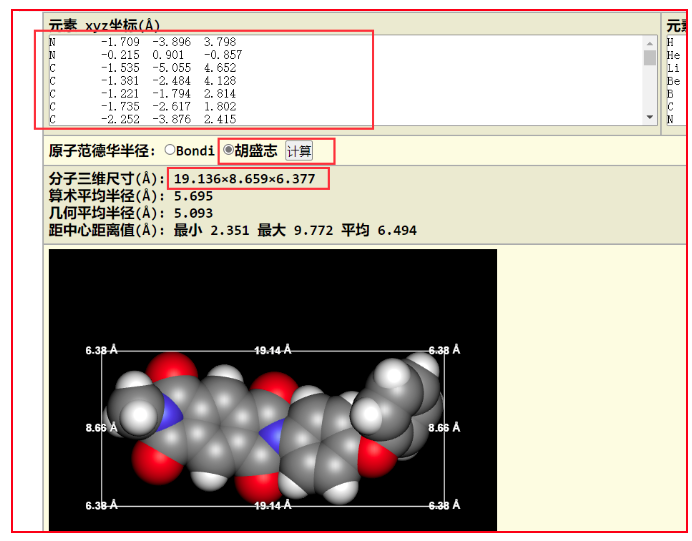The image size is (692, 541).
Task: Click Be in the element list
Action: [x=673, y=81]
